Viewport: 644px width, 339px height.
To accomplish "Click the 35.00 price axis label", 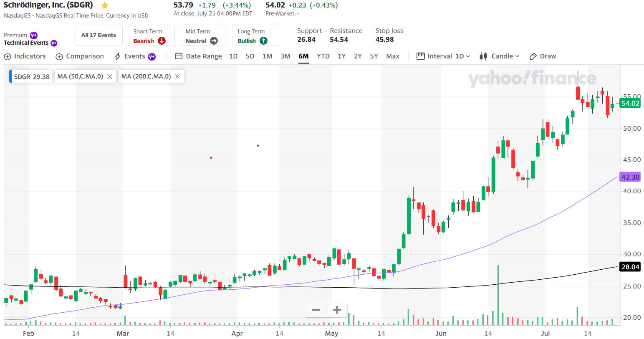I will tap(632, 223).
